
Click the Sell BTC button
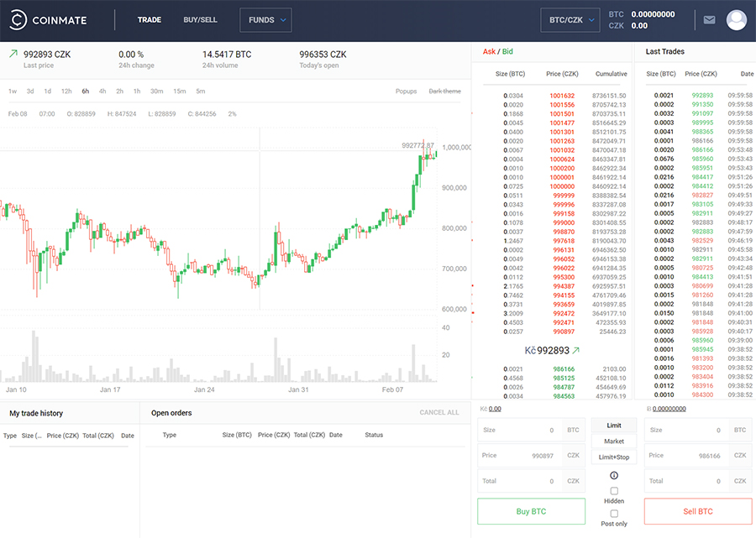point(698,511)
